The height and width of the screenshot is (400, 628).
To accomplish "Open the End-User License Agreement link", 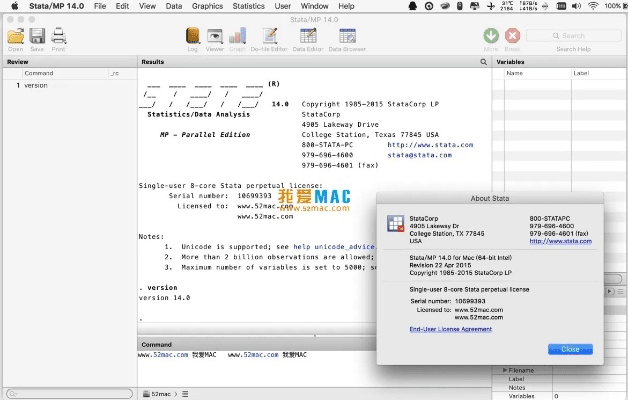I will (x=451, y=329).
